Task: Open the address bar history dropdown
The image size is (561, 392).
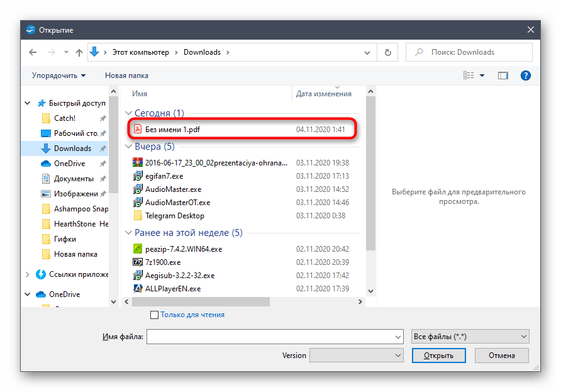Action: (367, 53)
